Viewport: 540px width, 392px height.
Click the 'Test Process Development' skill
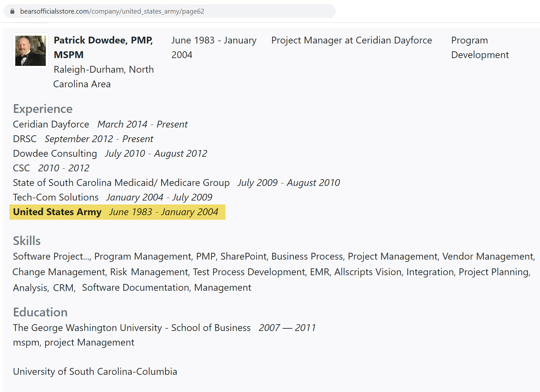click(x=249, y=272)
